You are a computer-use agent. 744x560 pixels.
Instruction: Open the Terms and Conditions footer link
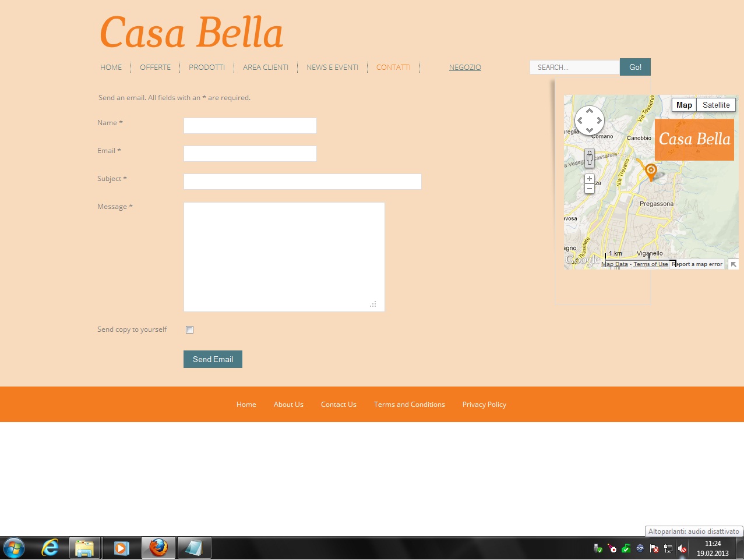click(x=410, y=405)
